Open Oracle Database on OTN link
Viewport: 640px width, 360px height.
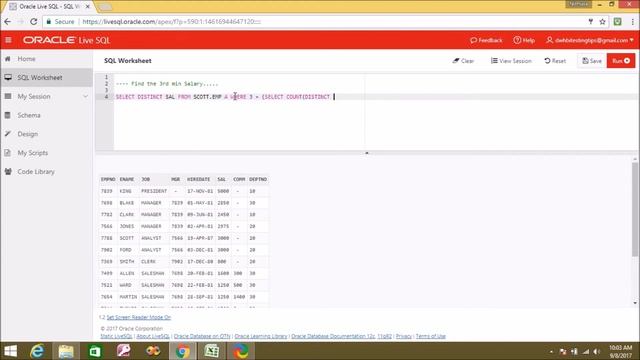click(x=202, y=336)
